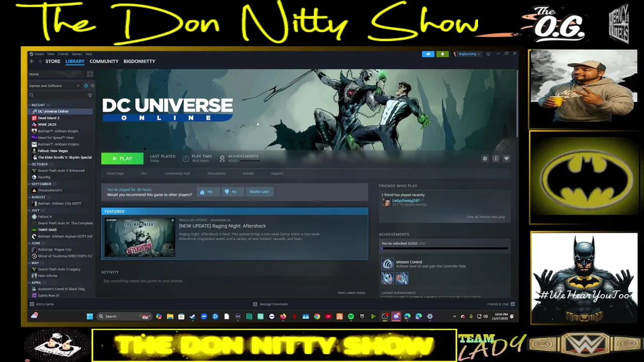Expand the Games and Software dropdown
The height and width of the screenshot is (362, 644).
tap(54, 85)
